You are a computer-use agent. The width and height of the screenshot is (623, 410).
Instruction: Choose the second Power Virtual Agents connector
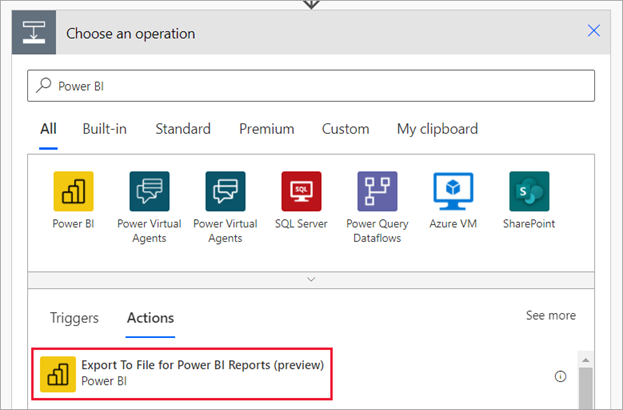225,191
